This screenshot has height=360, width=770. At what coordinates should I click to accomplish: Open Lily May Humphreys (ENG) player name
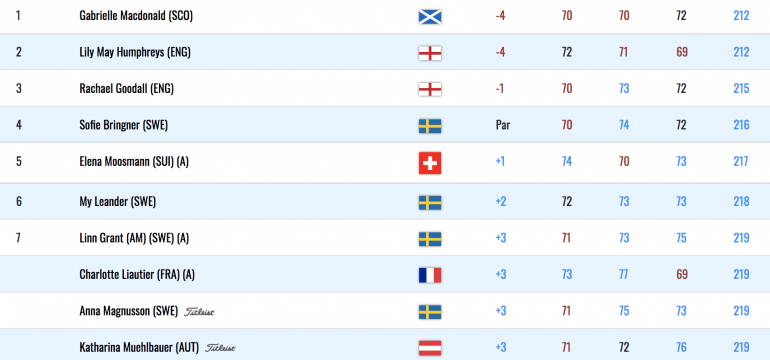(x=135, y=52)
